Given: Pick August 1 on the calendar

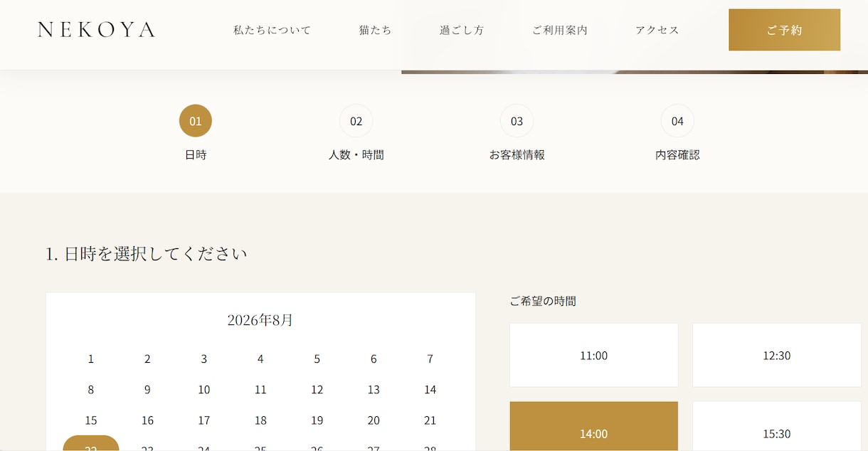Looking at the screenshot, I should coord(91,359).
